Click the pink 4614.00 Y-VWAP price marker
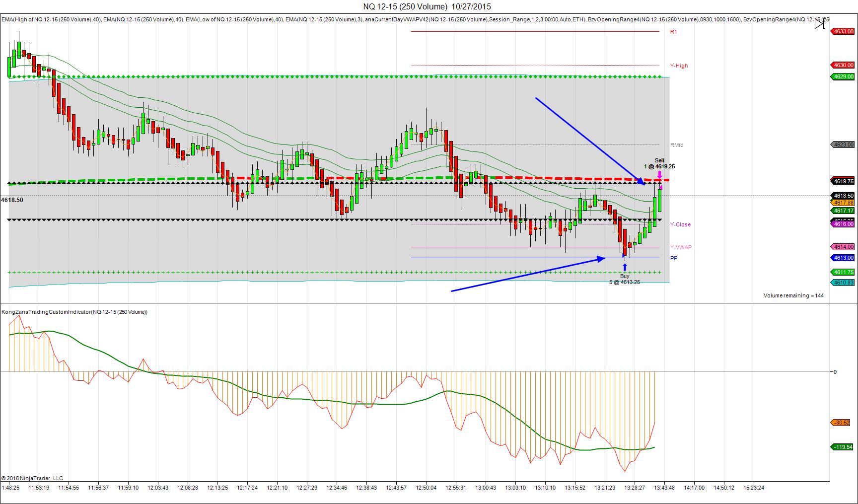858x504 pixels. click(x=843, y=247)
